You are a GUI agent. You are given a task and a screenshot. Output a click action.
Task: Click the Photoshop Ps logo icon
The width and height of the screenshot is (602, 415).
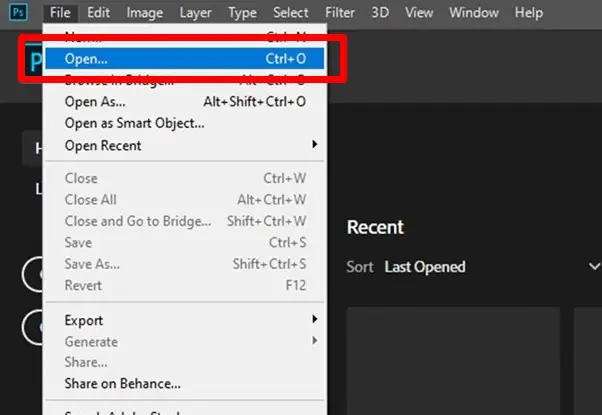click(18, 12)
